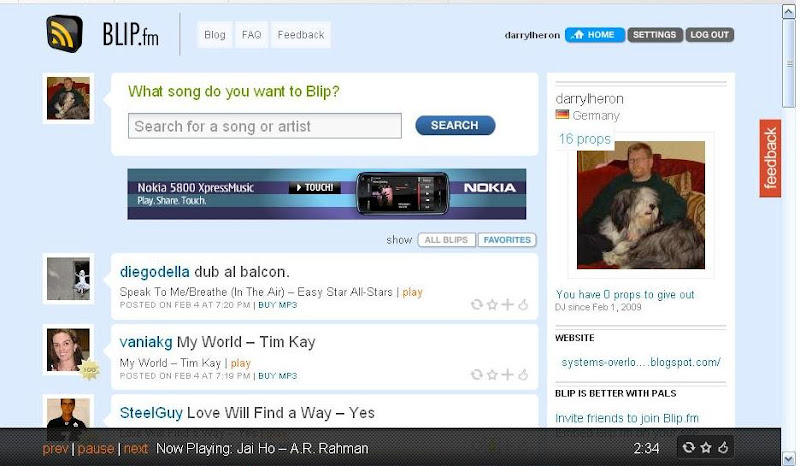Play previous track with prev
800x466 pixels.
click(x=56, y=449)
